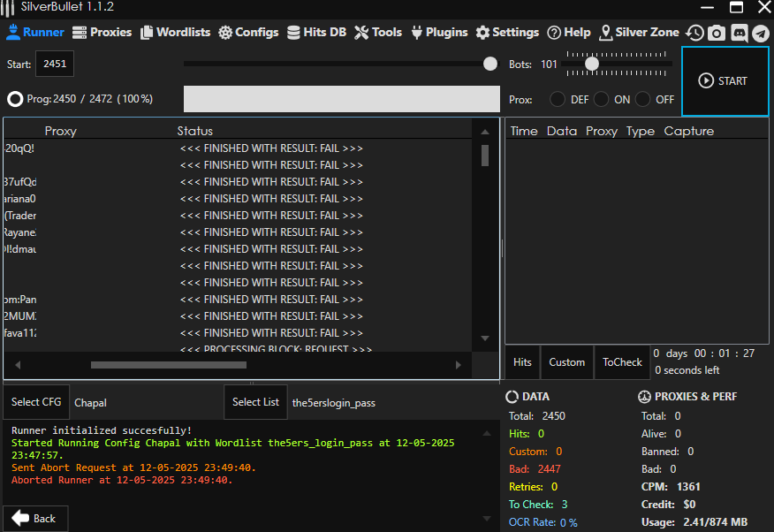Click the horizontal scrollbar thumb in bots list

[x=169, y=365]
